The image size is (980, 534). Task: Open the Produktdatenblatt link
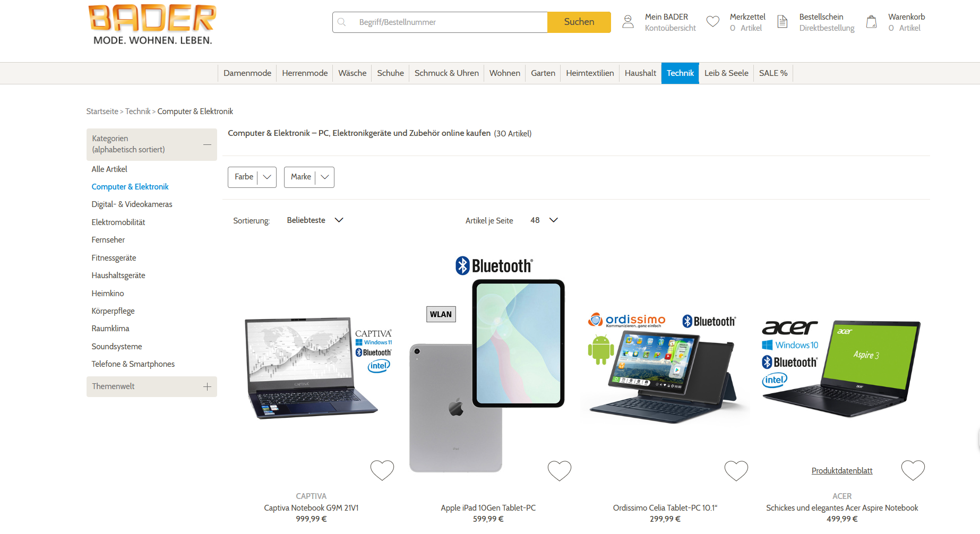(x=842, y=471)
